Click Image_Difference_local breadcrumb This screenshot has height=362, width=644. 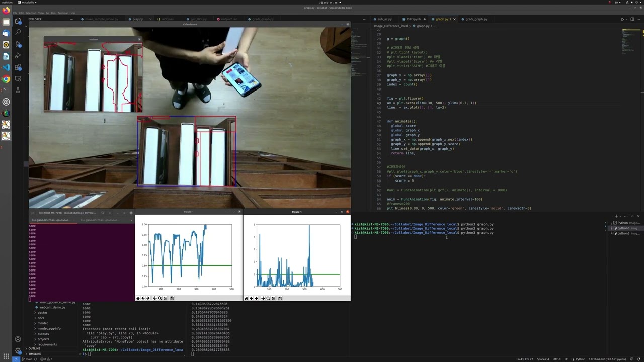tap(390, 26)
